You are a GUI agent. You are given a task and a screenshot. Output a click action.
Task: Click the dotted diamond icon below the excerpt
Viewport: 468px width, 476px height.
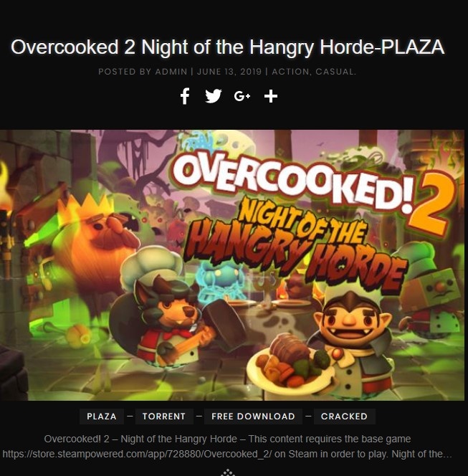click(x=228, y=472)
